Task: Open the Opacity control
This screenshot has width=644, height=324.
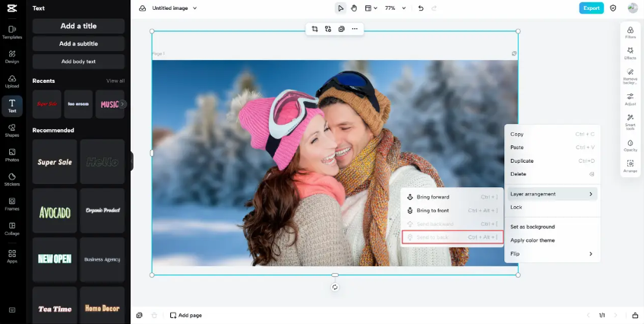Action: click(630, 145)
